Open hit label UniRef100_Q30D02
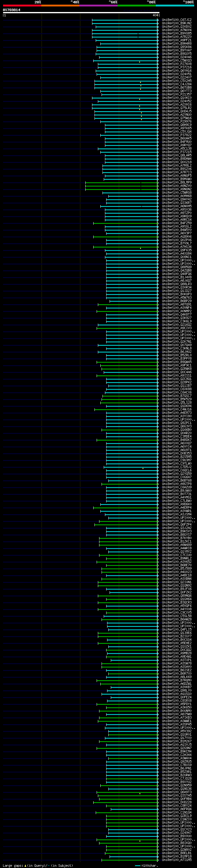The image size is (197, 868). 176,26
